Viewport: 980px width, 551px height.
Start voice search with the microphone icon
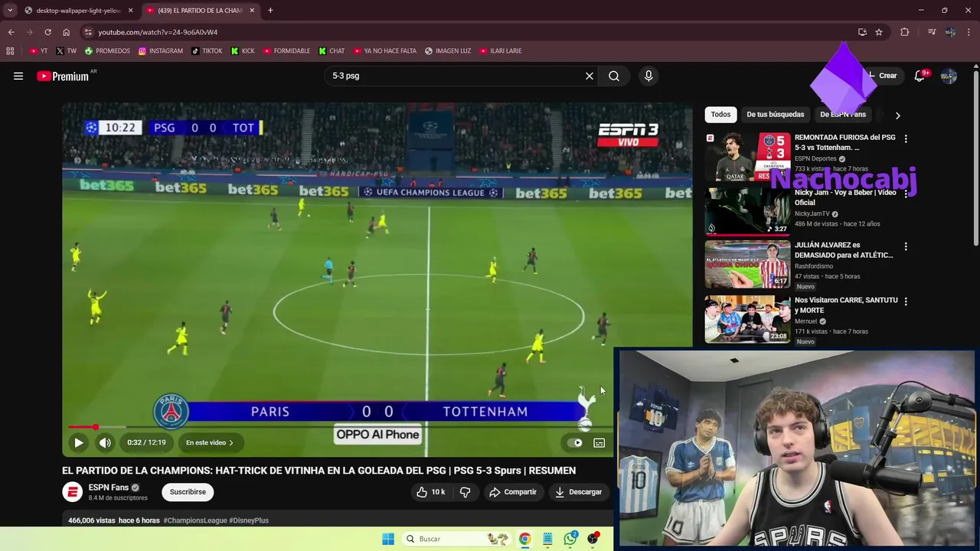[648, 76]
